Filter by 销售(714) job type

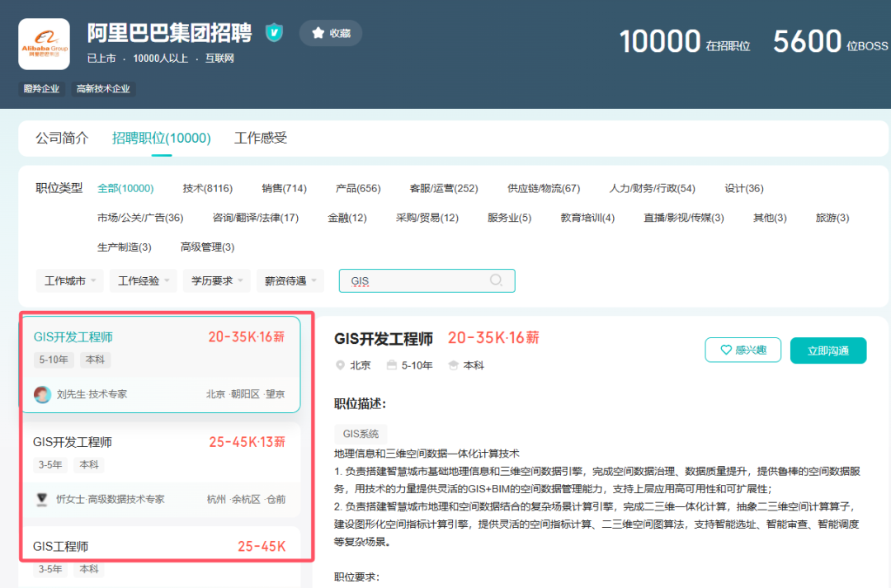pos(284,188)
